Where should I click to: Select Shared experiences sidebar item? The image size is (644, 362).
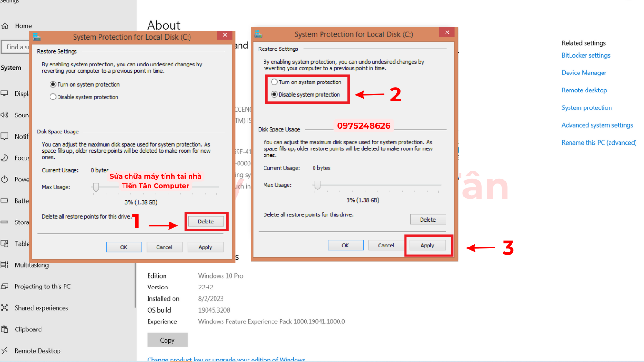41,308
